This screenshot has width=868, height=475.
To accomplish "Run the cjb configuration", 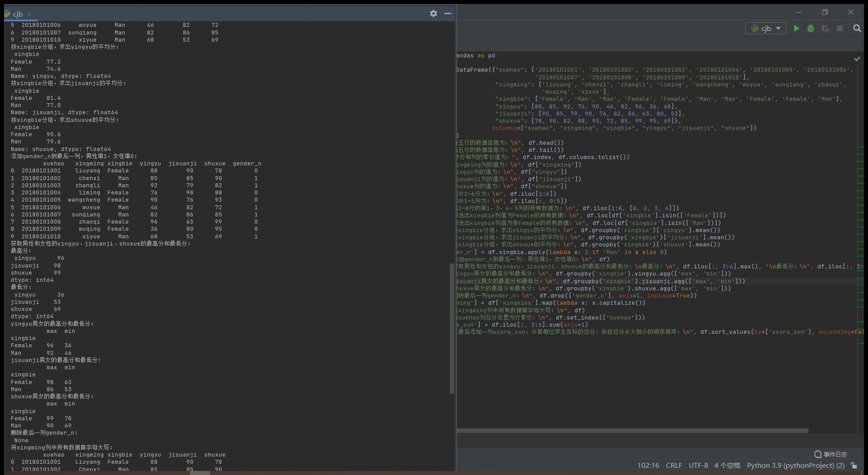I will coord(796,28).
